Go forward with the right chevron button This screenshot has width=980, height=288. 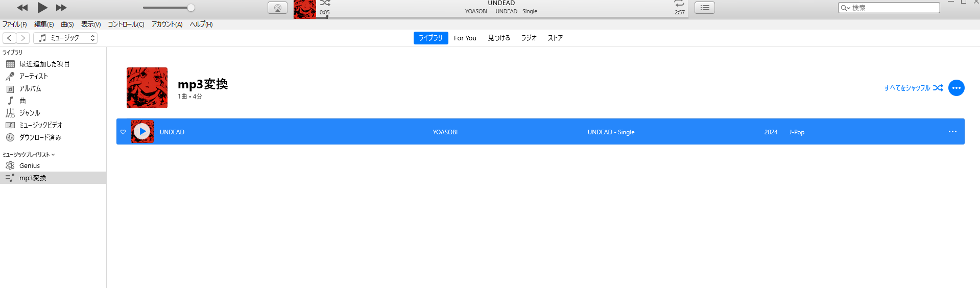(23, 38)
